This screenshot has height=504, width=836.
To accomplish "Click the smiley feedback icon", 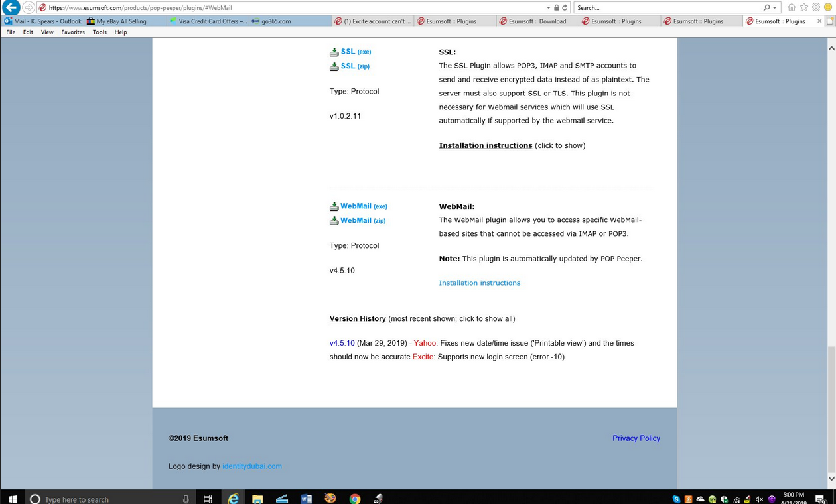I will pyautogui.click(x=828, y=7).
